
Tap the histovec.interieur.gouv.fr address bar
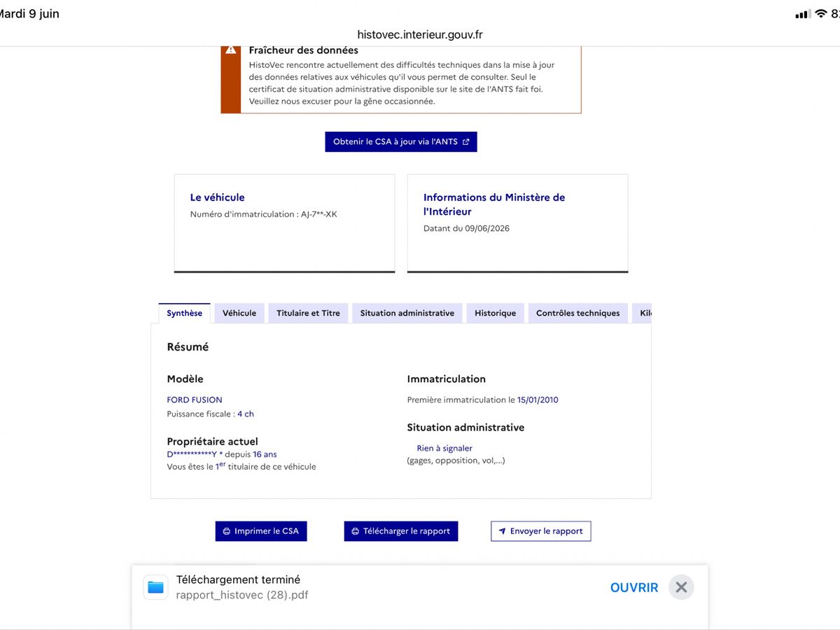click(x=420, y=34)
